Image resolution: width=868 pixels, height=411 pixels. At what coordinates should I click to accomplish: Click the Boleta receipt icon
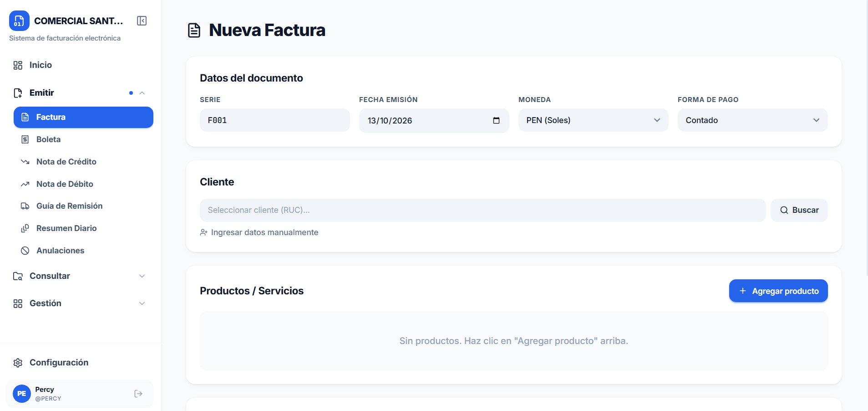tap(25, 139)
